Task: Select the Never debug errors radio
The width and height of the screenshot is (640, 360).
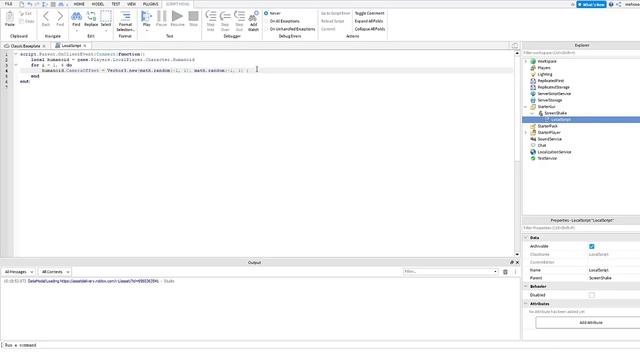Action: (x=266, y=13)
